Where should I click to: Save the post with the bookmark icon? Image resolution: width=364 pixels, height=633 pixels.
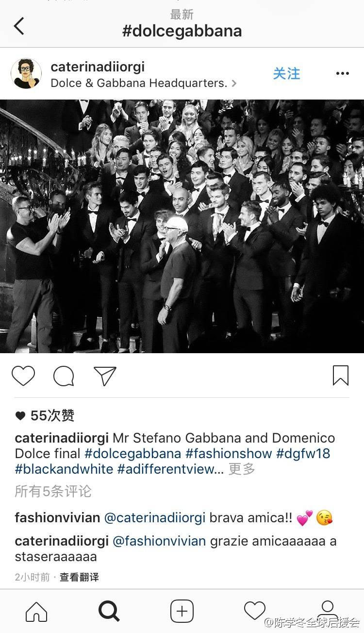click(341, 376)
